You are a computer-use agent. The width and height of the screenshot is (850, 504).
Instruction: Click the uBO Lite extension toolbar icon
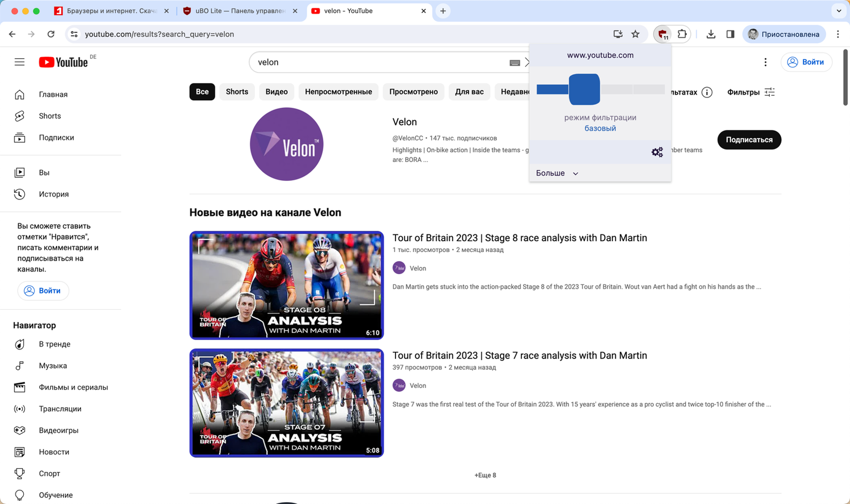click(662, 35)
